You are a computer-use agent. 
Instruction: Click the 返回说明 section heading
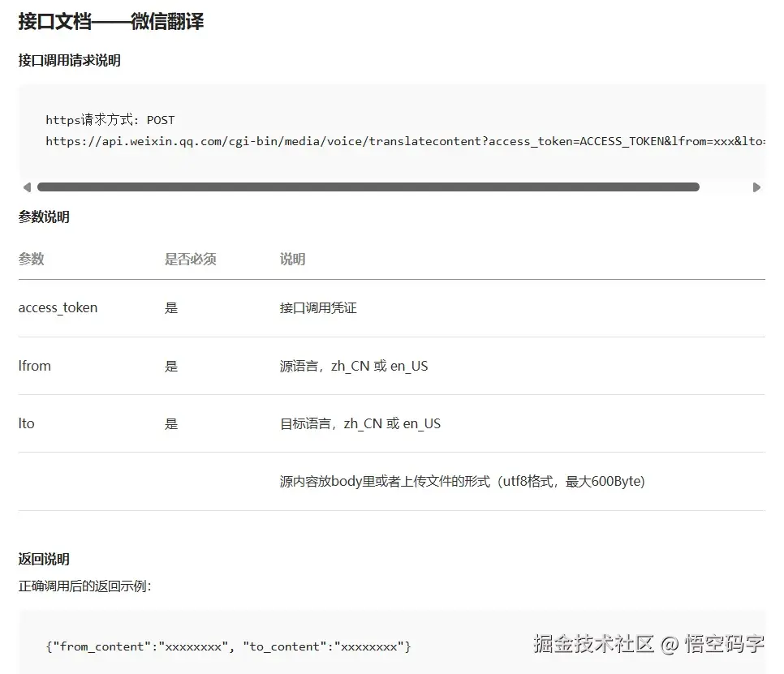45,559
